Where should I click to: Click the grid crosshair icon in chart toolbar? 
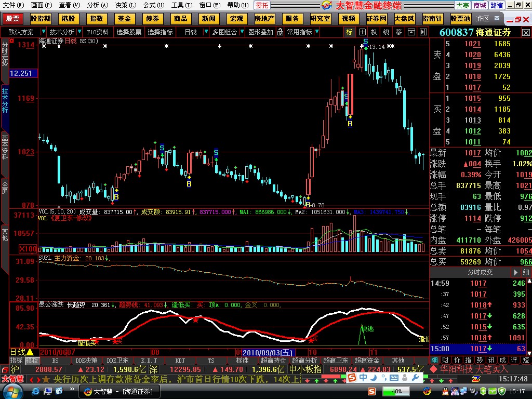pyautogui.click(x=362, y=32)
